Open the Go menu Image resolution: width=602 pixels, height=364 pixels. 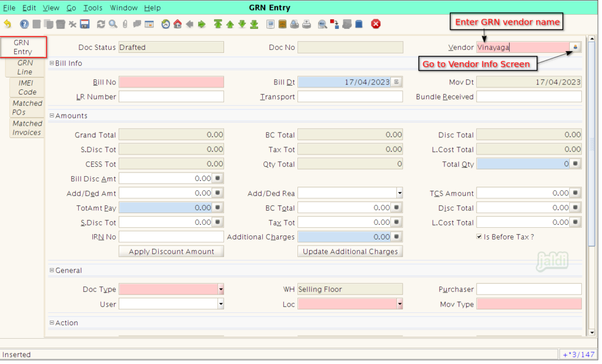coord(71,8)
